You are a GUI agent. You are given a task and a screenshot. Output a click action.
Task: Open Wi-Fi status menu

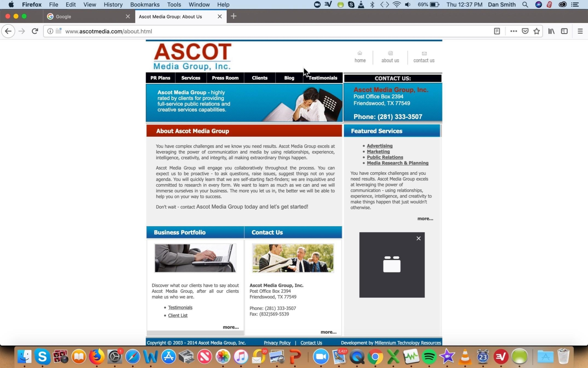[397, 5]
